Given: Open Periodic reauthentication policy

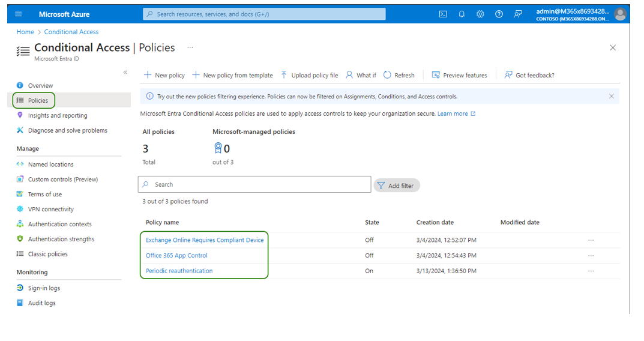Looking at the screenshot, I should pos(179,271).
